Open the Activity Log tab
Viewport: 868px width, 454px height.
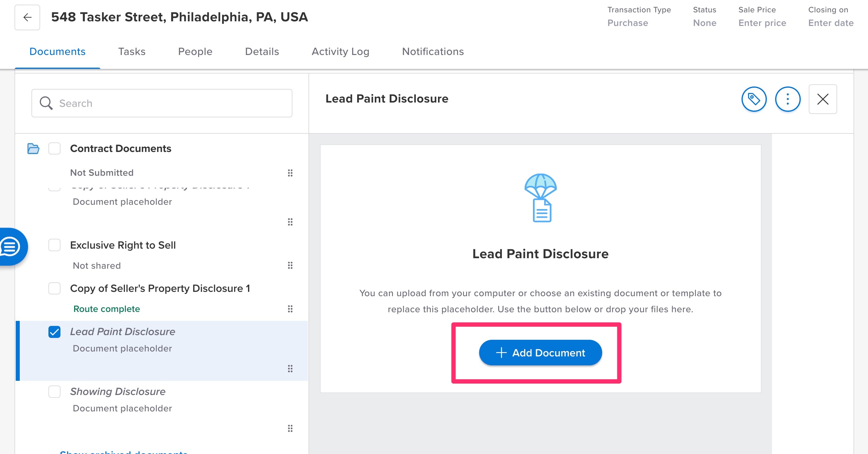tap(340, 52)
